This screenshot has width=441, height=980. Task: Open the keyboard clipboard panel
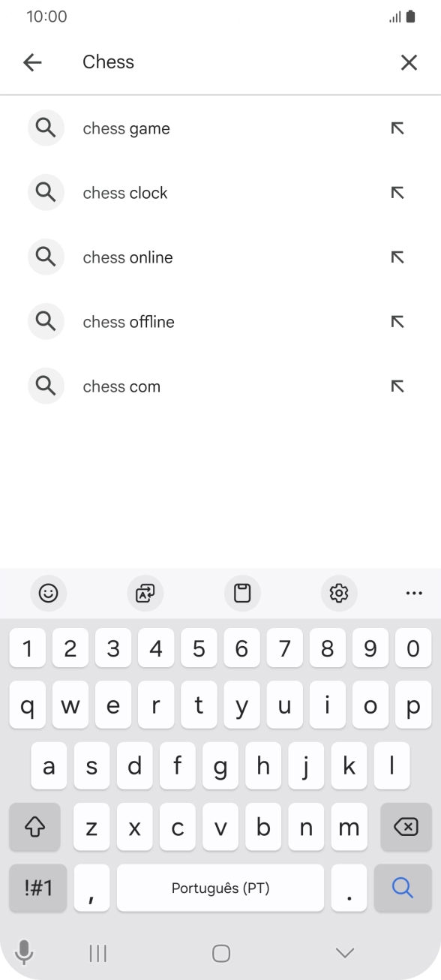tap(242, 593)
